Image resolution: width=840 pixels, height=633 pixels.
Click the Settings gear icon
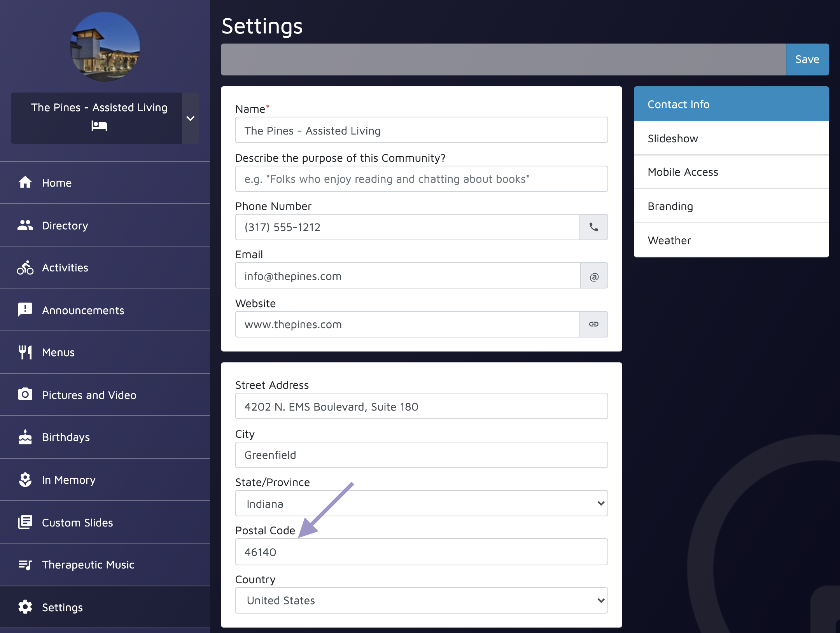click(25, 607)
